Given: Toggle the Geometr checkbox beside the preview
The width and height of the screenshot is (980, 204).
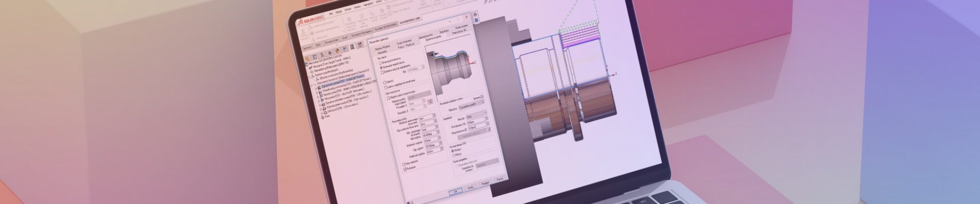Looking at the screenshot, I should click(482, 96).
